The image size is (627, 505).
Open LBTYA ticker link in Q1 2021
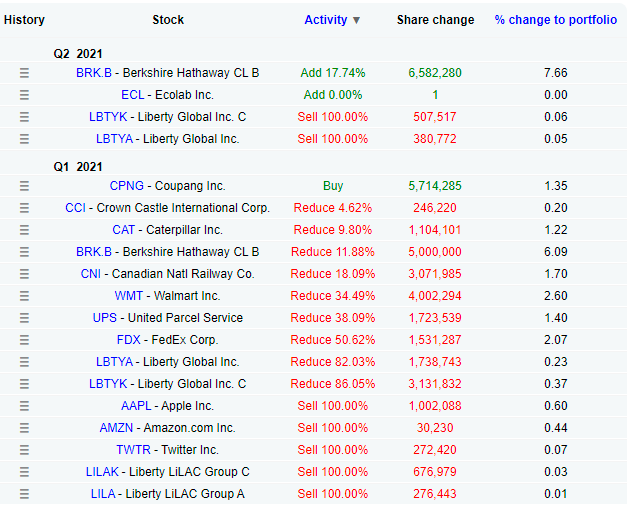tap(114, 362)
